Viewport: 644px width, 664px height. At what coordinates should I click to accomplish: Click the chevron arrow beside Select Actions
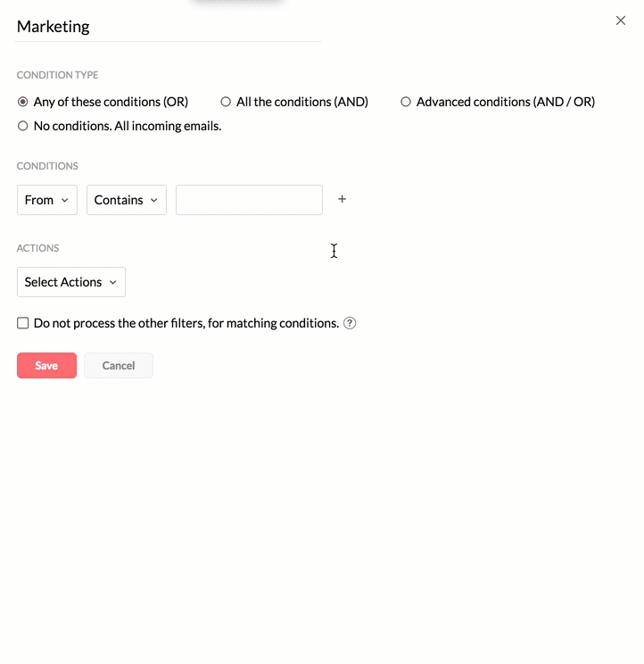tap(113, 283)
